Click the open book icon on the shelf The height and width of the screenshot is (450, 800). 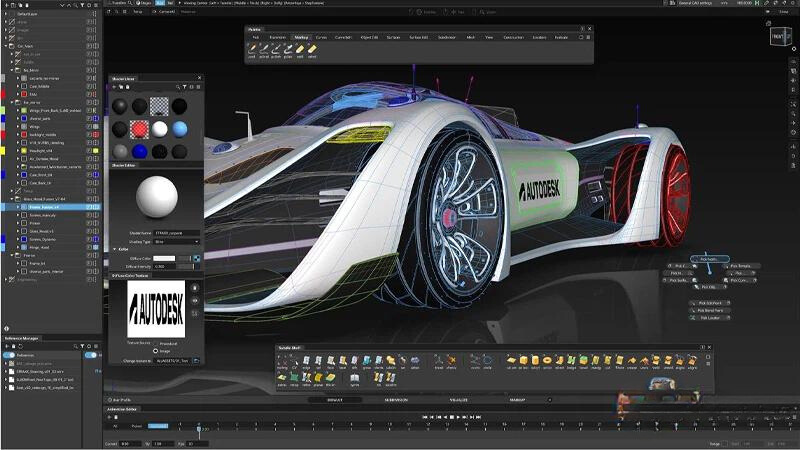(x=355, y=377)
